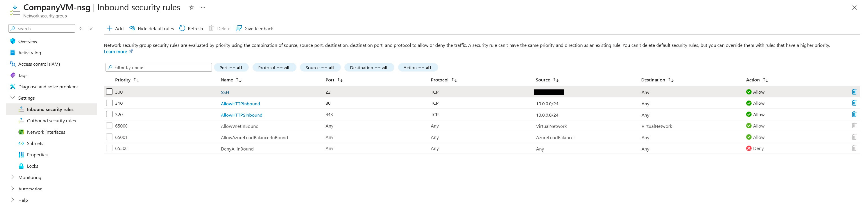Click trash icon for AllowHTTPSInbound rule
Screen dimensions: 868x207
[854, 114]
